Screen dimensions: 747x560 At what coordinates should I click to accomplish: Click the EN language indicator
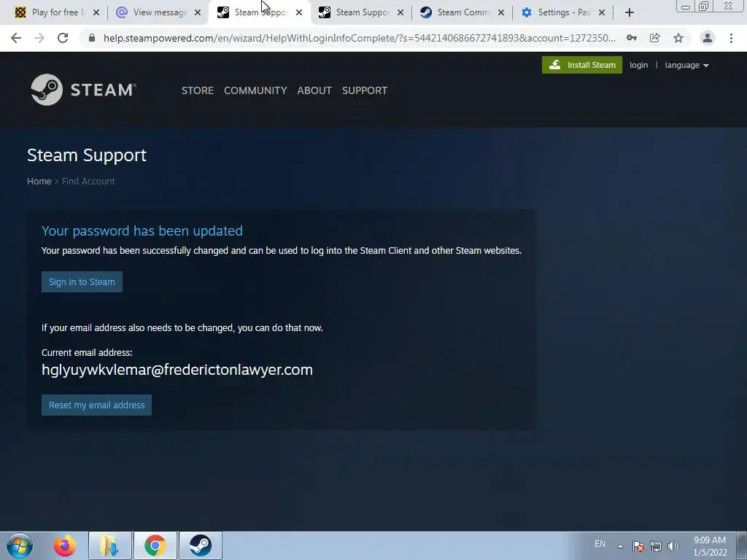600,544
